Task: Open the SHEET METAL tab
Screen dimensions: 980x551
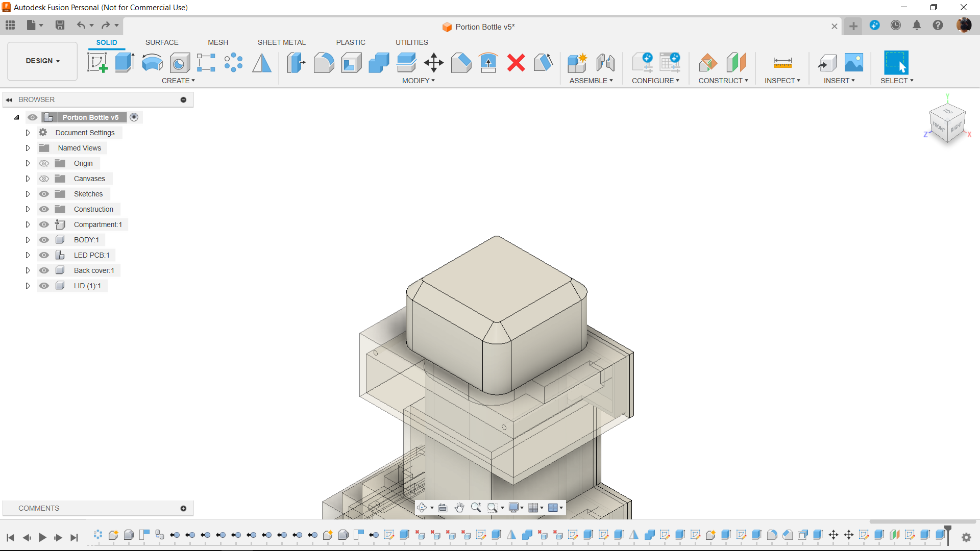Action: point(282,42)
